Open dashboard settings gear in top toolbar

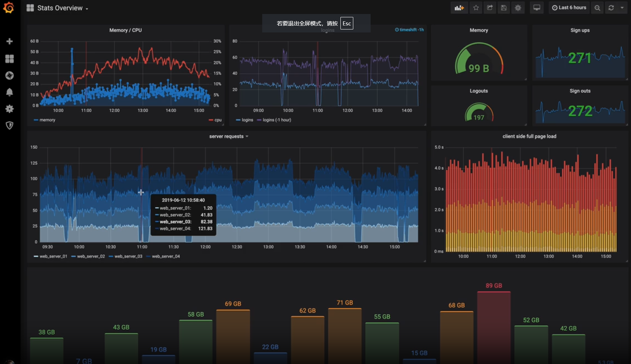[x=518, y=8]
